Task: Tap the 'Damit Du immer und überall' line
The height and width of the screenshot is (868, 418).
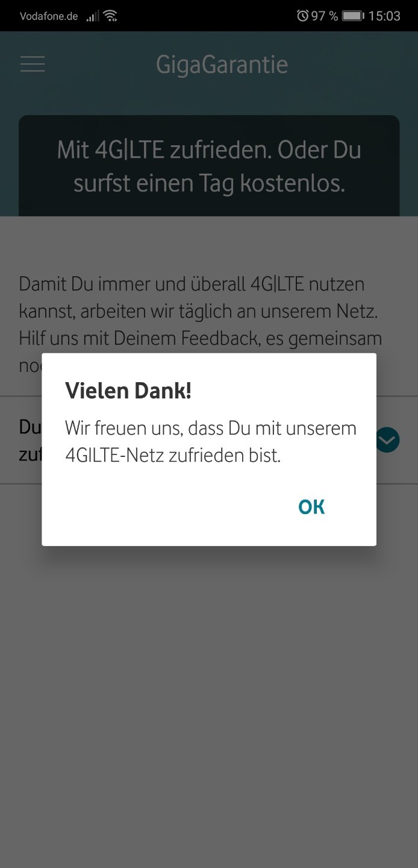Action: click(x=192, y=284)
